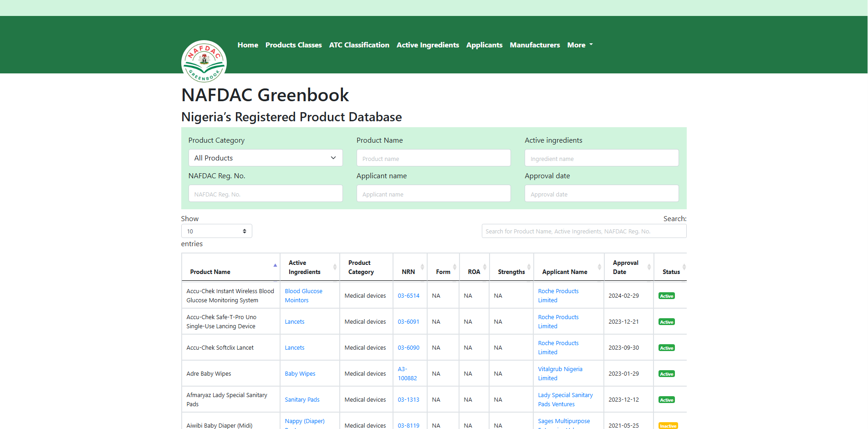Click Active badge for Softclix Lancet row
This screenshot has width=868, height=429.
pos(667,348)
